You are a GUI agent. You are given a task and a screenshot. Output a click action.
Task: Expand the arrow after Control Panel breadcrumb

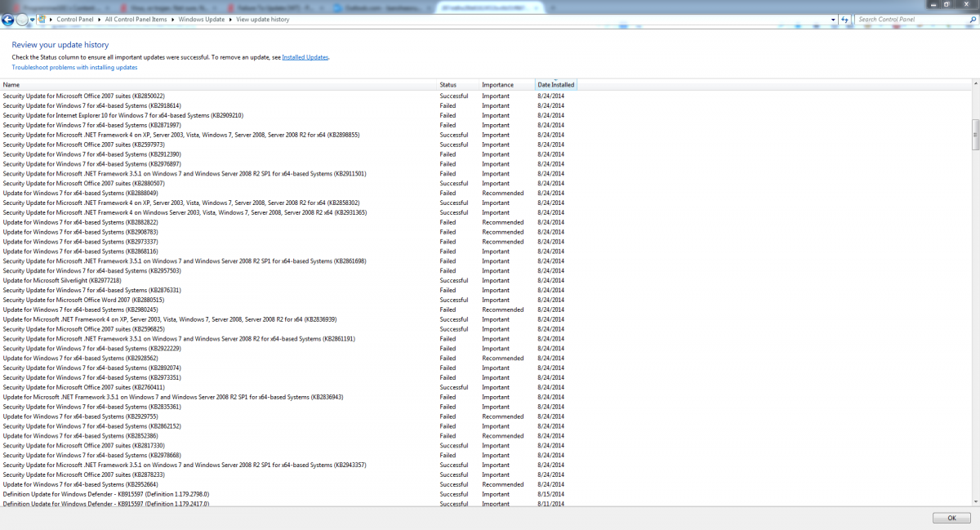click(100, 19)
